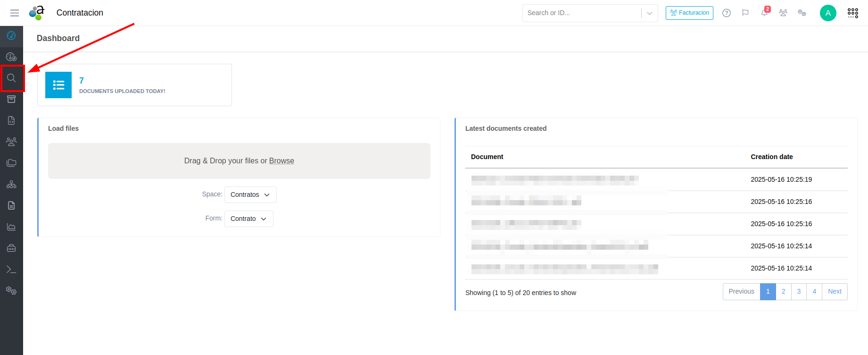This screenshot has height=355, width=868.
Task: Expand the Form dropdown showing Contrato
Action: [248, 219]
